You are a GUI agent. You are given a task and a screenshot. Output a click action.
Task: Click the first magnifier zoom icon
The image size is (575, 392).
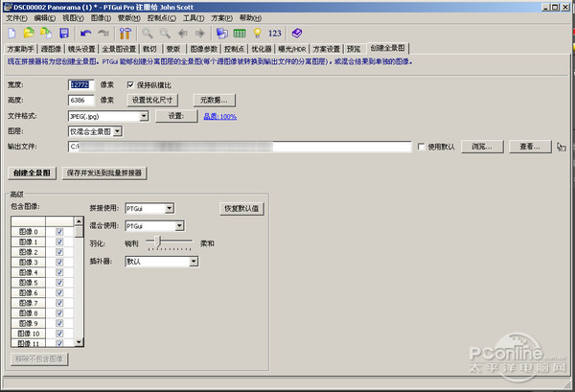[x=148, y=34]
